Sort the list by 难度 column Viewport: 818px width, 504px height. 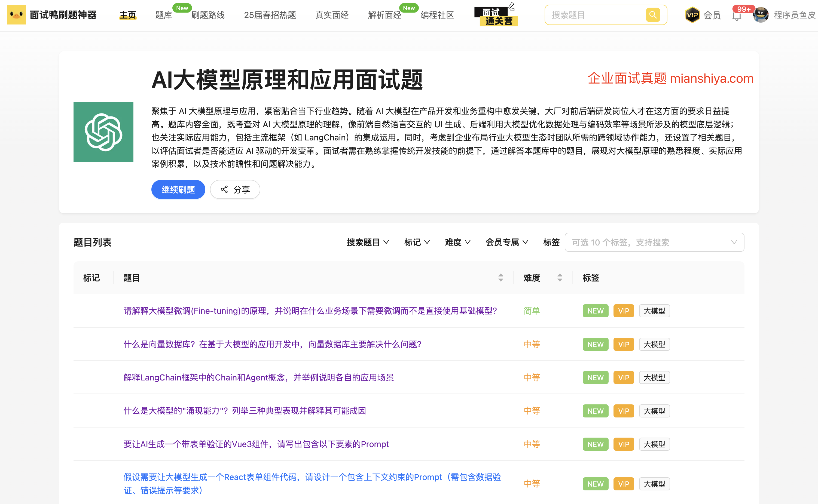(560, 278)
